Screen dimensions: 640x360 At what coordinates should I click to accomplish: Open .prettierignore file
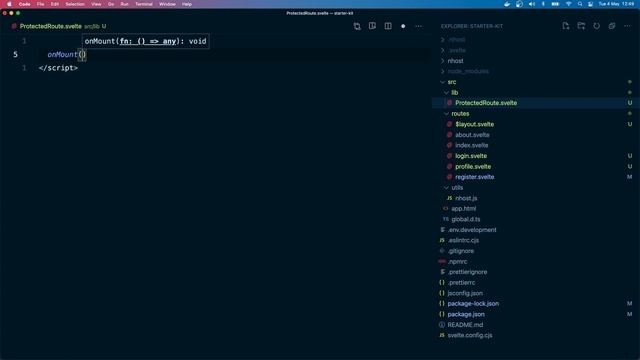pos(467,272)
